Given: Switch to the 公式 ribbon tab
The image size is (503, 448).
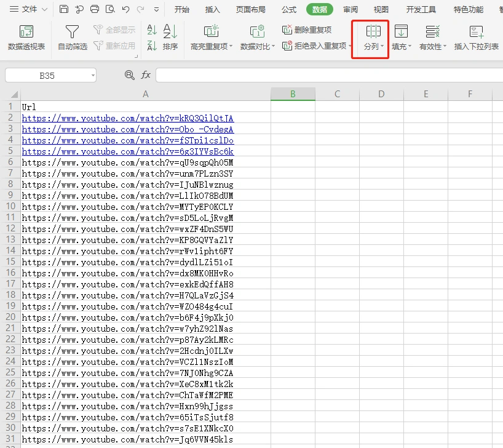Looking at the screenshot, I should pos(288,9).
